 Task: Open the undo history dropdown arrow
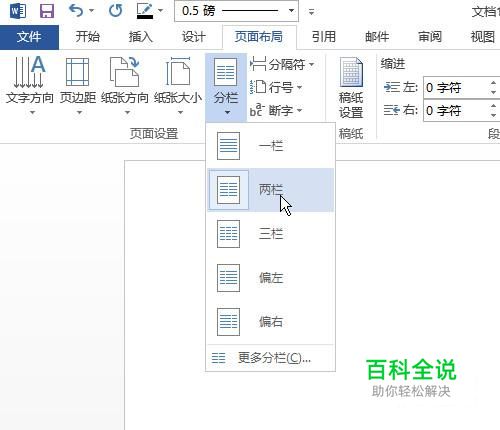point(91,11)
